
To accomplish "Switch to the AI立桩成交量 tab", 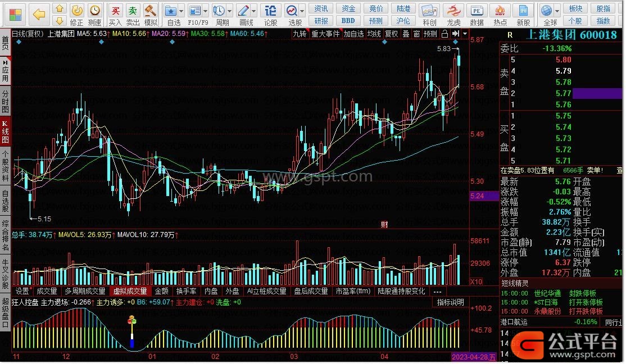I will (267, 292).
